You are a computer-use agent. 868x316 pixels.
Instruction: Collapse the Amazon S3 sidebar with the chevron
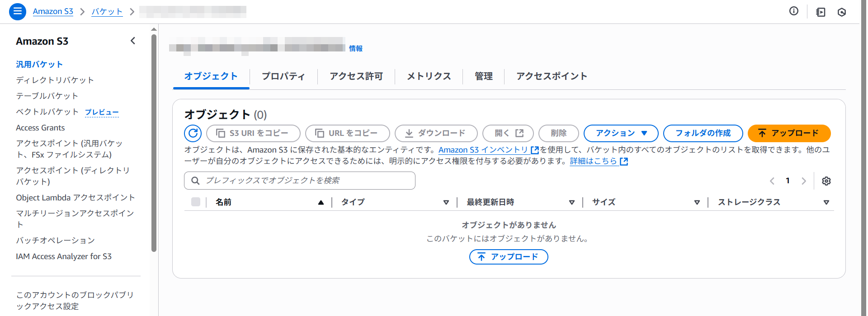coord(133,41)
